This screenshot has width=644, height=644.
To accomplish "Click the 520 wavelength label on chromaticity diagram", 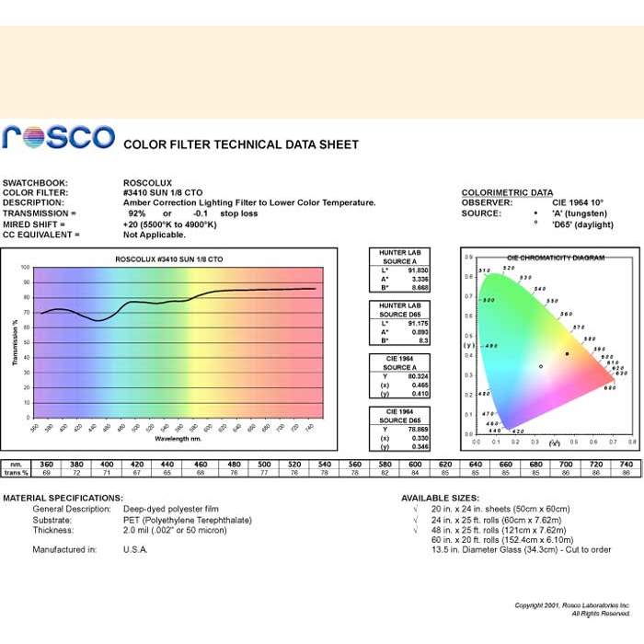I will click(509, 268).
